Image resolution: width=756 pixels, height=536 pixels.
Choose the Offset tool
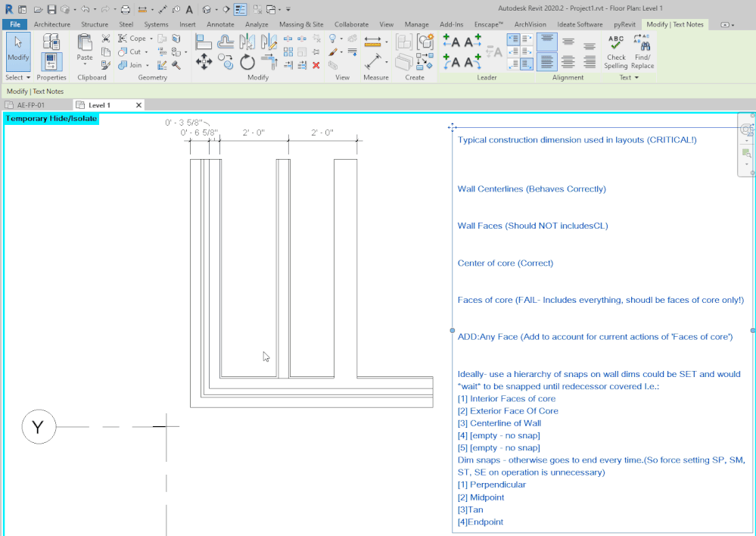click(x=226, y=42)
